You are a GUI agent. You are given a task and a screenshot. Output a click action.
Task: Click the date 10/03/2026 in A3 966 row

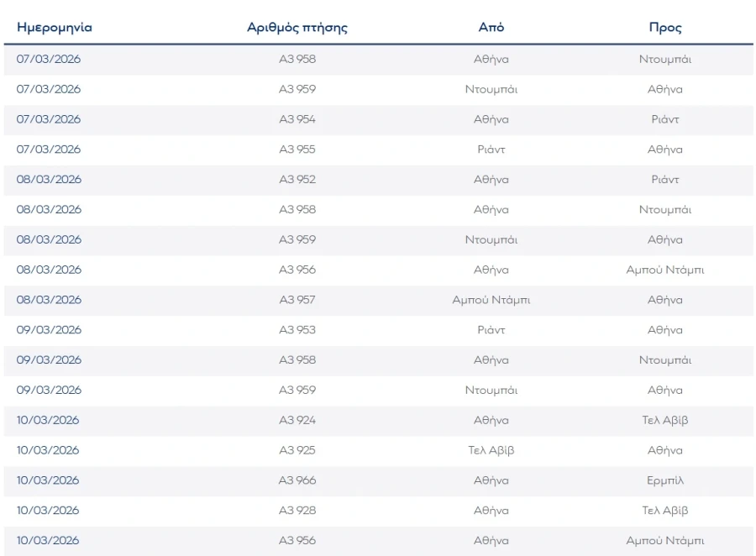click(x=49, y=480)
